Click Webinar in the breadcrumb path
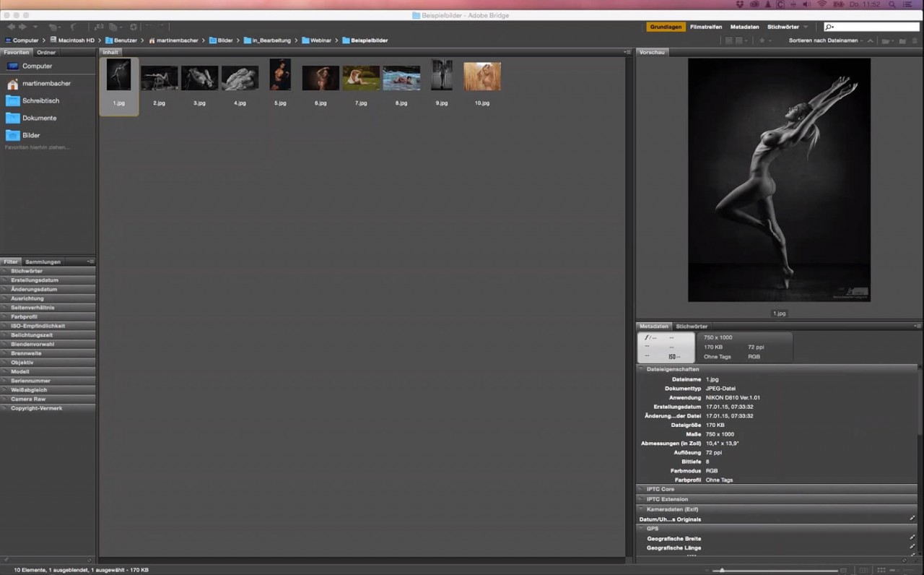Viewport: 924px width, 575px height. click(x=321, y=40)
